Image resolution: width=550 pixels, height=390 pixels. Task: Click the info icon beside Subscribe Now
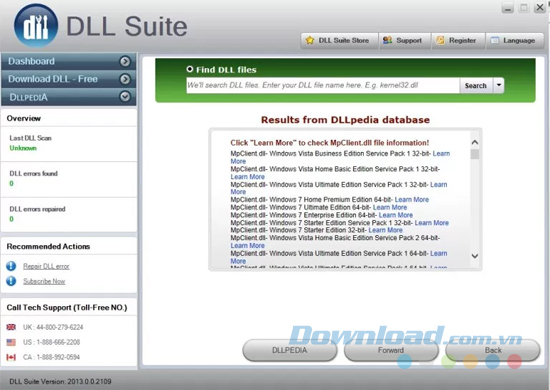point(11,281)
